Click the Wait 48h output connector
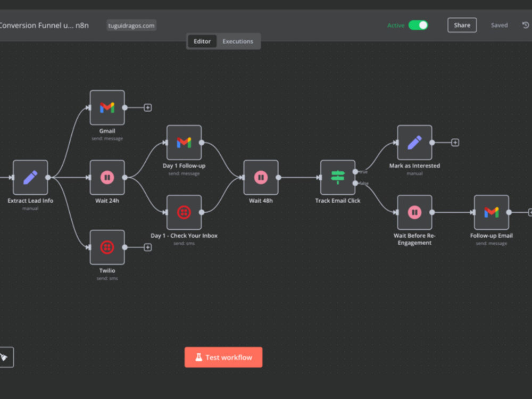The width and height of the screenshot is (532, 399). 279,178
